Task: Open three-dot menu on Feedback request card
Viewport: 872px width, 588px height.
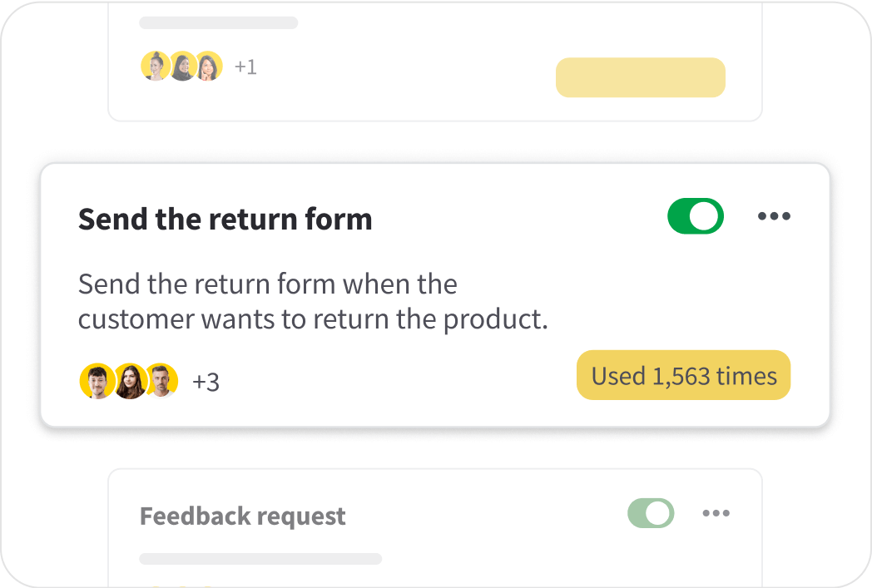Action: (x=716, y=513)
